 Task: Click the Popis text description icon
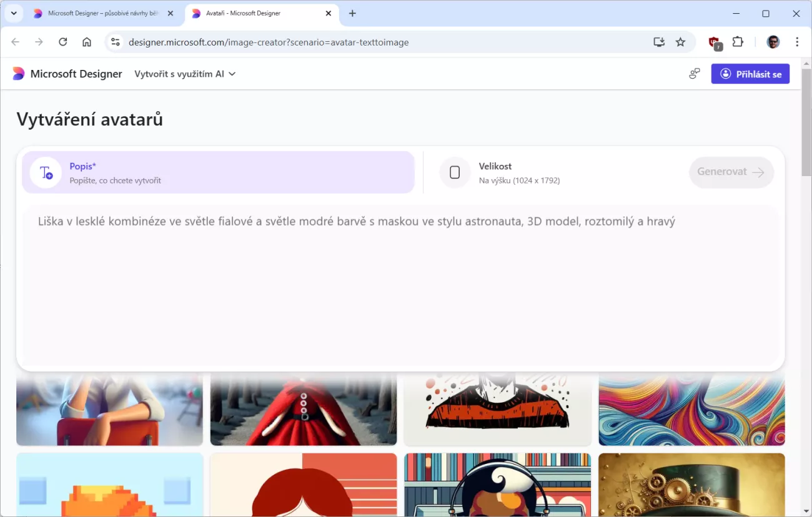[x=46, y=173]
